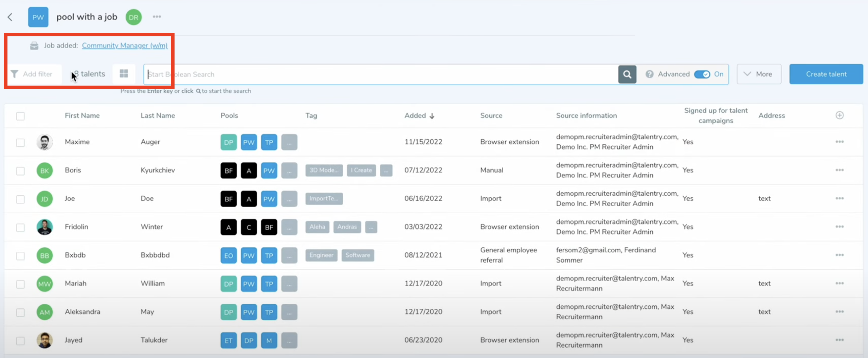Image resolution: width=868 pixels, height=358 pixels.
Task: Click the magnifier search button
Action: tap(627, 74)
